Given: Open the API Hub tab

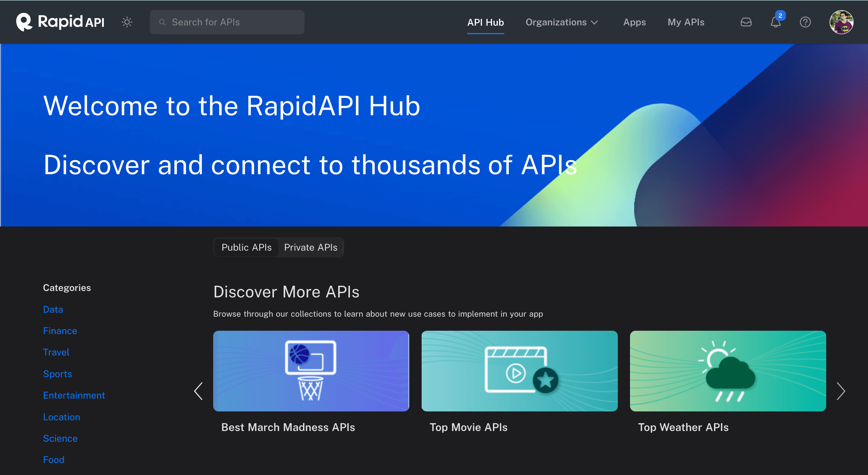Looking at the screenshot, I should coord(485,22).
